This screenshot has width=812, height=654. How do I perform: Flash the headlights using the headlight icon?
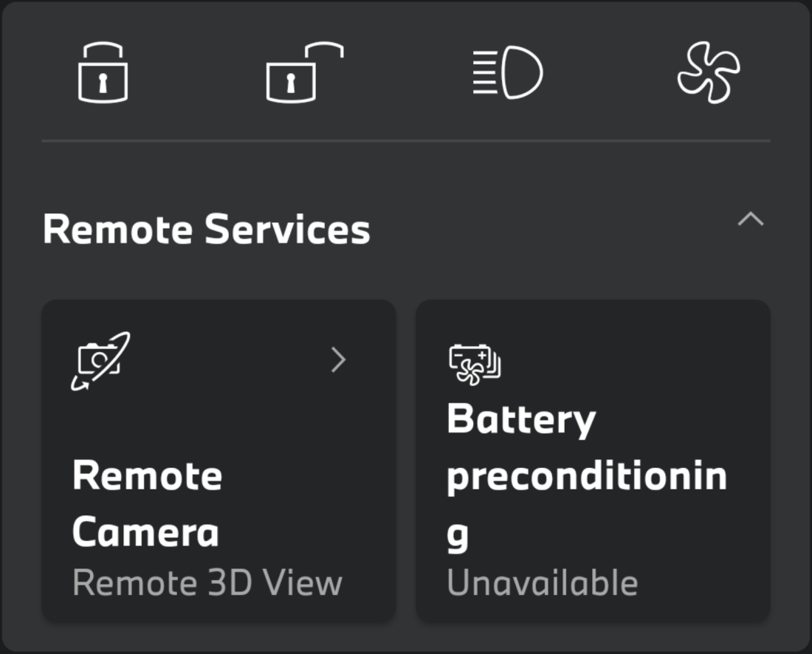point(507,72)
